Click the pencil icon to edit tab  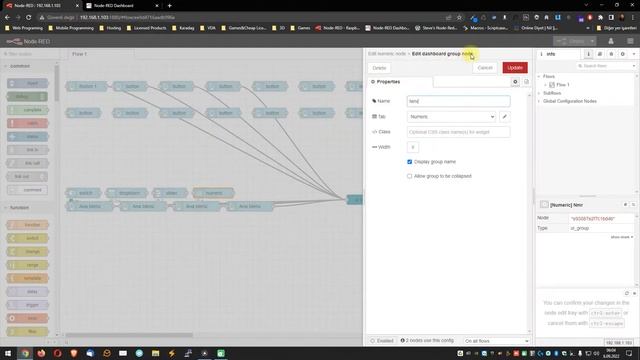coord(504,117)
